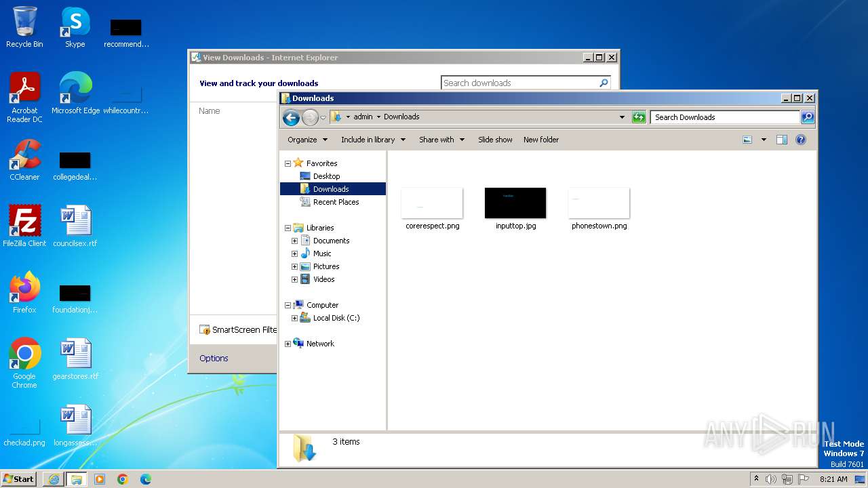Open Acrobat Reader DC desktop shortcut

point(24,98)
